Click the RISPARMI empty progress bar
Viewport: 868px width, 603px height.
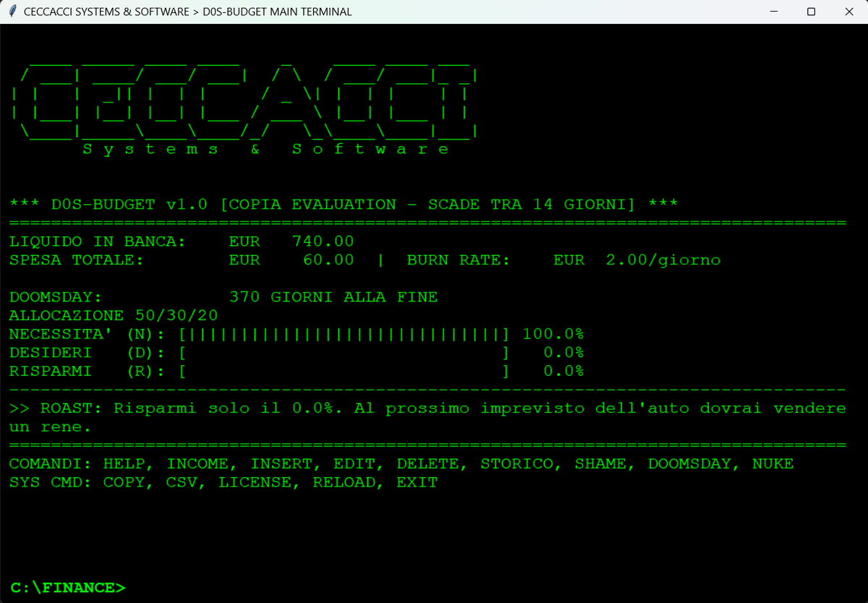tap(344, 372)
